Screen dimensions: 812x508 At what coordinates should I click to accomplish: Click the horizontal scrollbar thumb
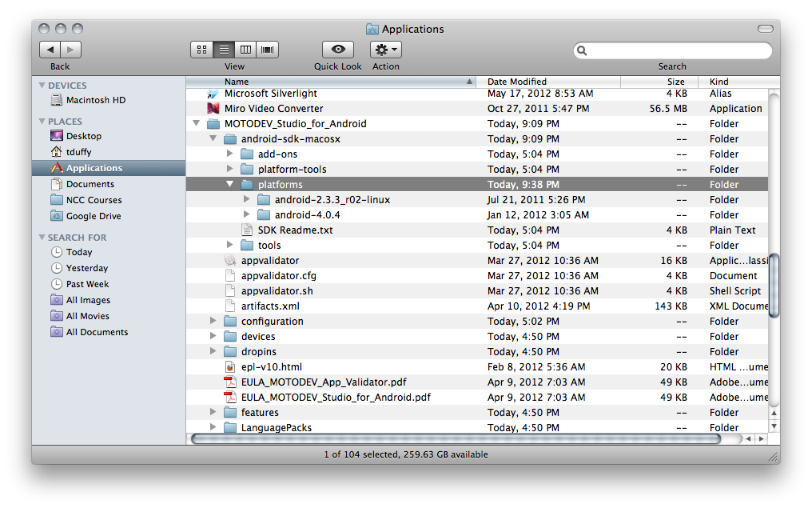coord(456,439)
